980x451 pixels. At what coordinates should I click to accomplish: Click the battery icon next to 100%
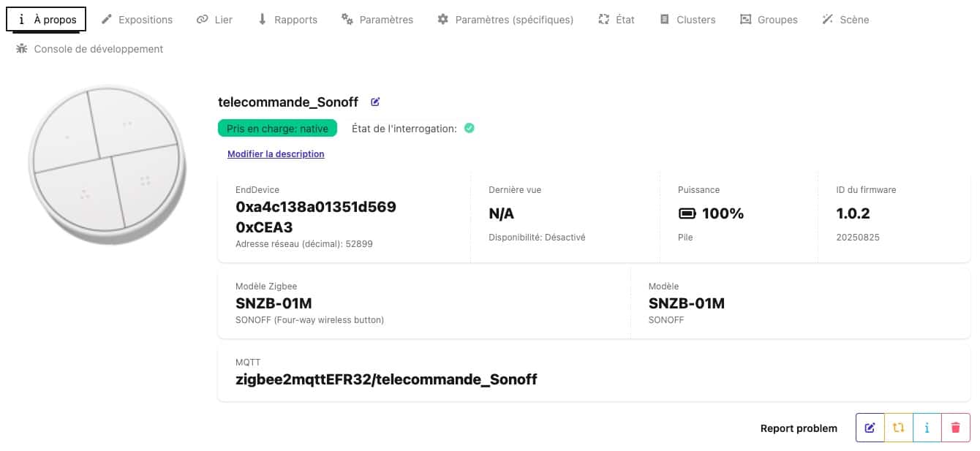(687, 214)
